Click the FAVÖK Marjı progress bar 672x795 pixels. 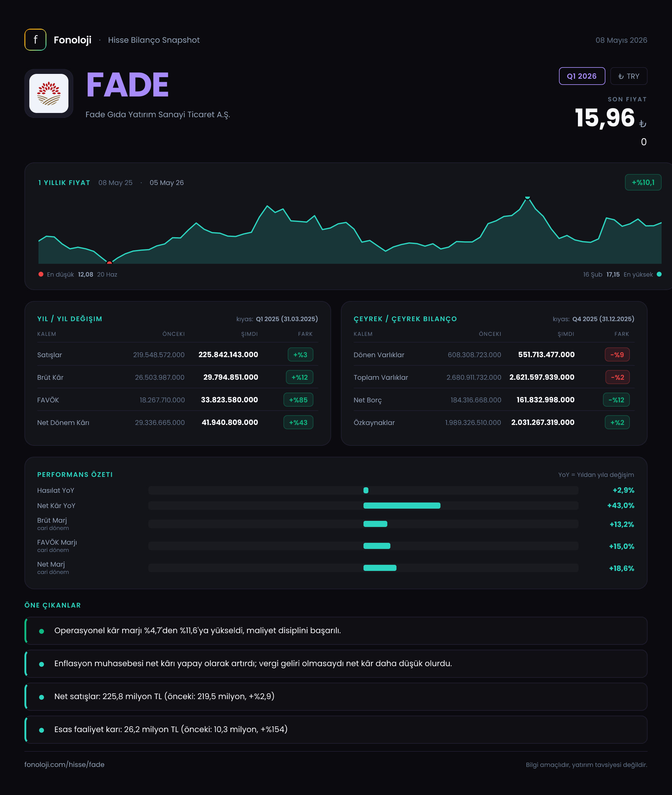click(363, 546)
